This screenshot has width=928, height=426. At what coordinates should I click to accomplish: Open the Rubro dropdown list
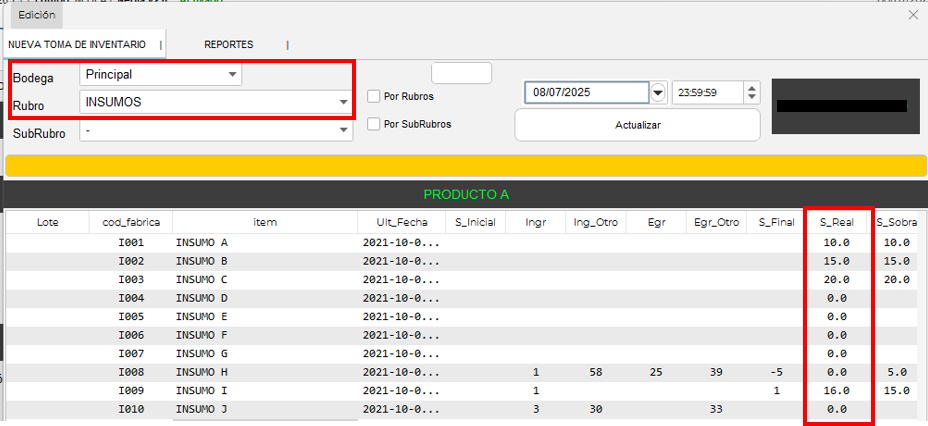point(343,102)
